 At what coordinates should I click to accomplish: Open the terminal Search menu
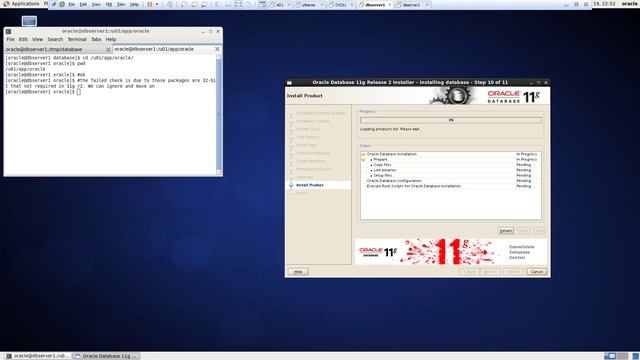coord(55,40)
